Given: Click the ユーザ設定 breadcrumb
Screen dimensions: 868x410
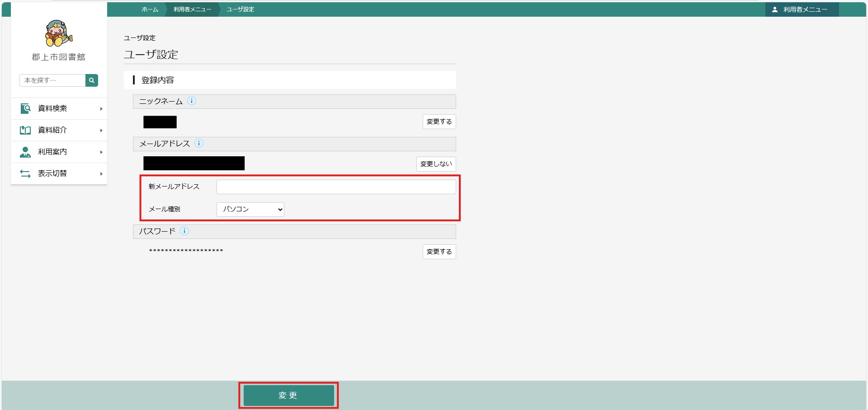Looking at the screenshot, I should pos(241,9).
